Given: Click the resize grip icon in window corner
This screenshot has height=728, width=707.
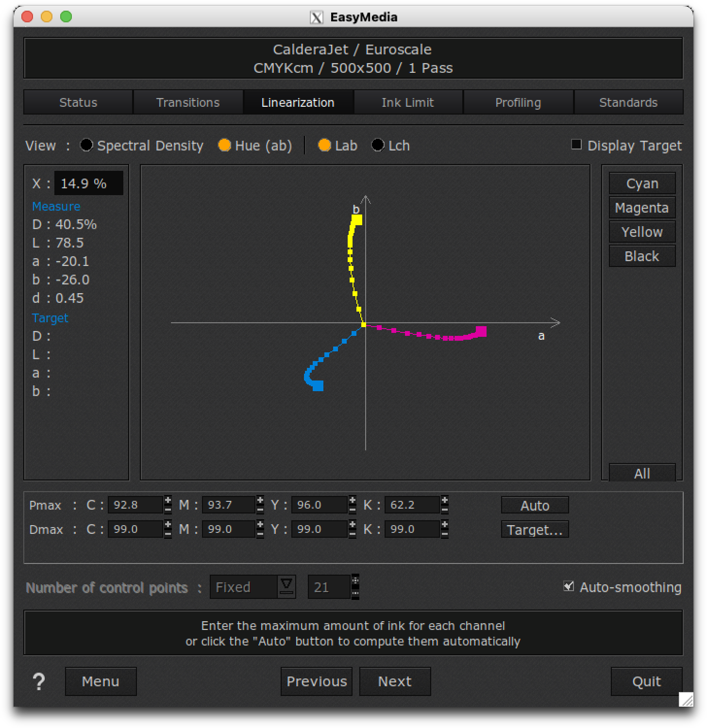Looking at the screenshot, I should [687, 699].
